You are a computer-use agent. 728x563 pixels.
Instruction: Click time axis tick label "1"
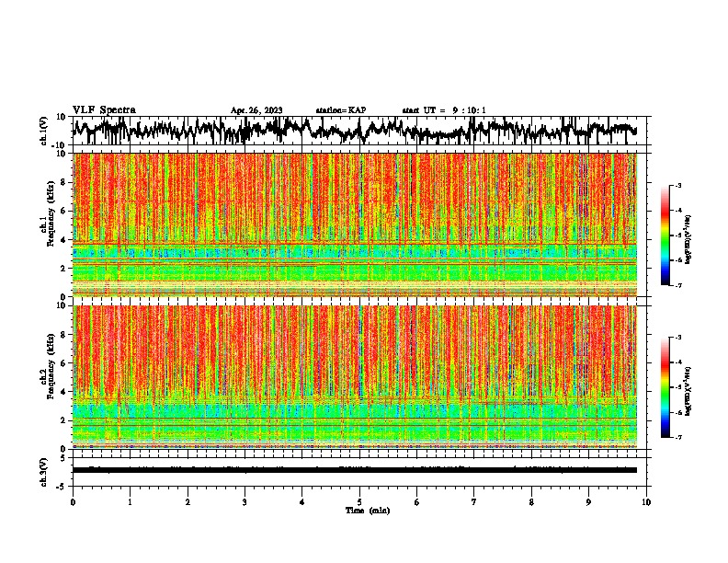pos(131,502)
